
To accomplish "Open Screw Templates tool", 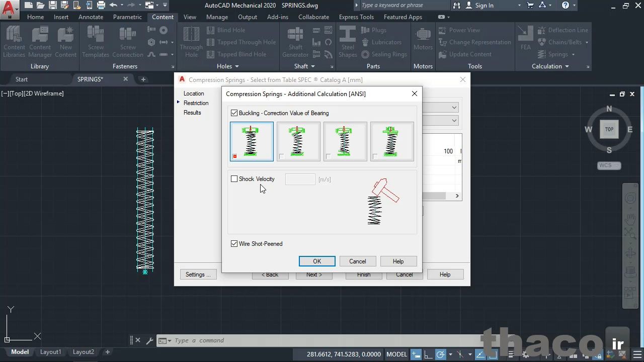I will pos(96,42).
